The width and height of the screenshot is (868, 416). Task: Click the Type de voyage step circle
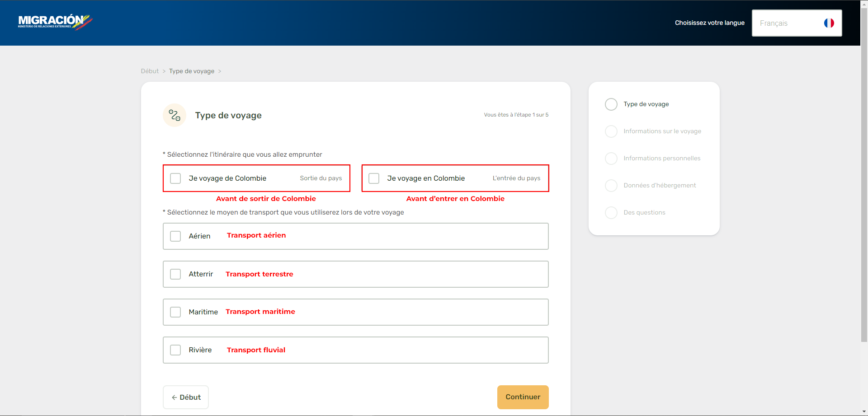611,104
